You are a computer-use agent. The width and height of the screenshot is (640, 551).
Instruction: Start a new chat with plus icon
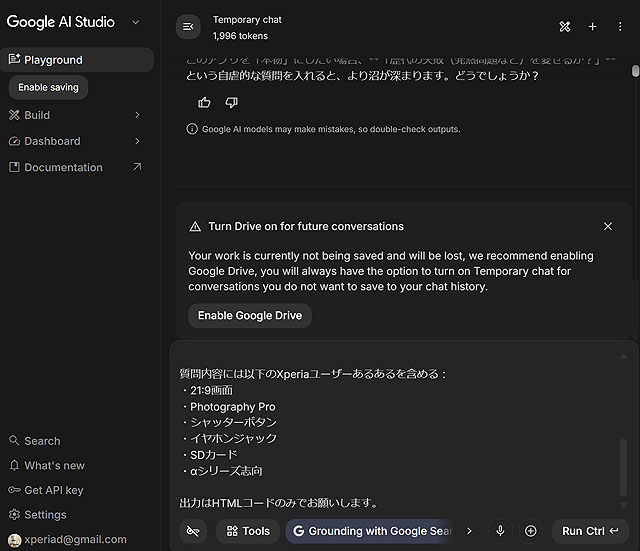pos(592,27)
